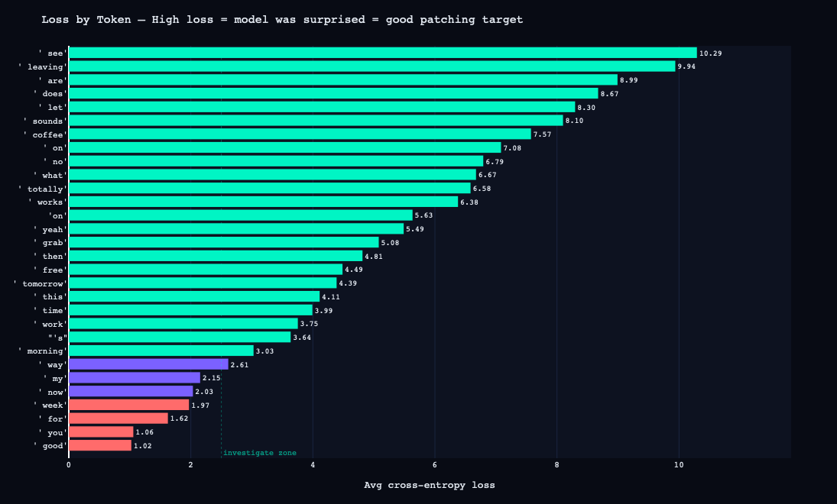Click the 'investigate zone' annotation text
Viewport: 837px width, 504px height.
point(259,453)
